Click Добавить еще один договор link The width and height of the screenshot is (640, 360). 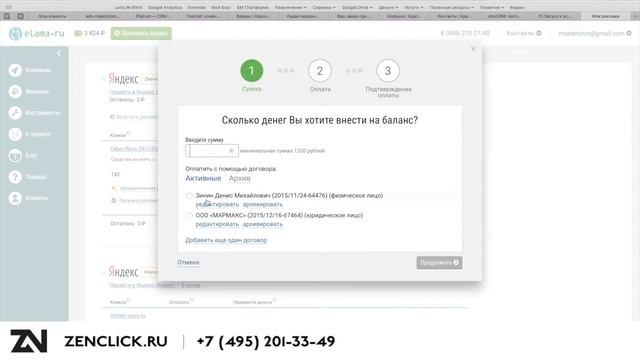coord(226,240)
